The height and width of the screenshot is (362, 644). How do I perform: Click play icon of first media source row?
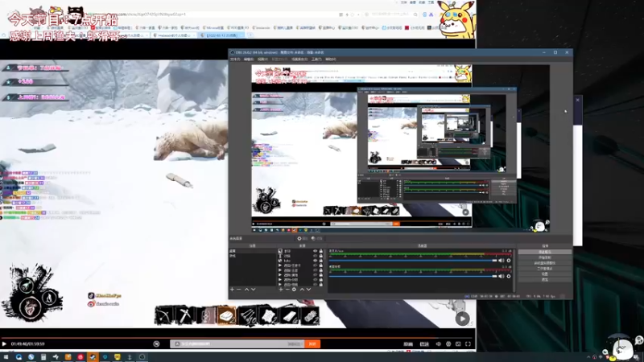(x=280, y=265)
